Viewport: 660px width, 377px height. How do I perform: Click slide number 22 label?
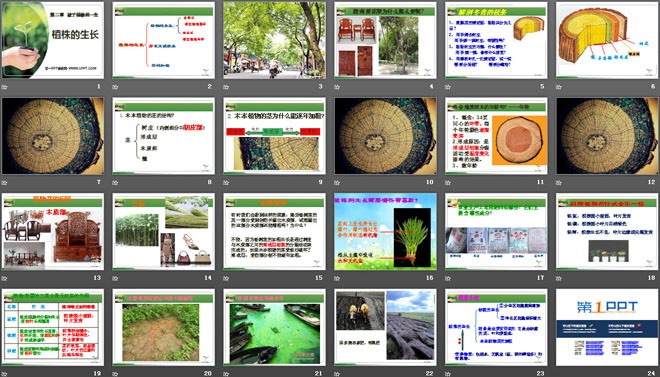(429, 373)
